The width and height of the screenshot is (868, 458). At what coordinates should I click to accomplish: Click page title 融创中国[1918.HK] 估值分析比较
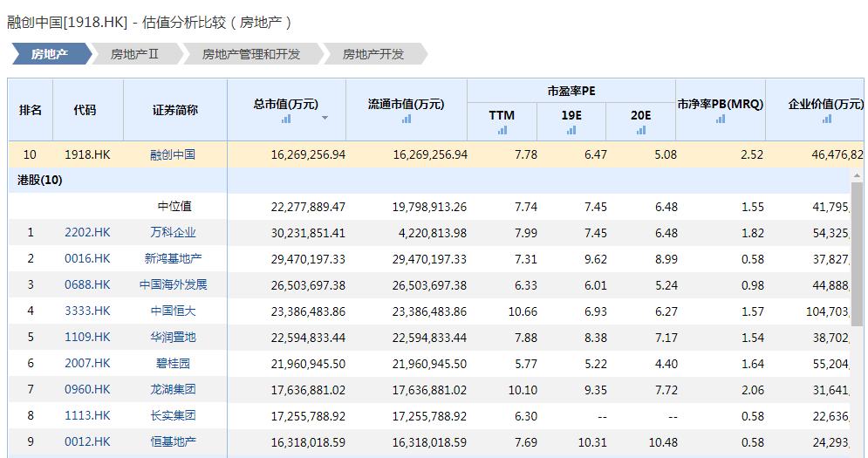tap(149, 22)
